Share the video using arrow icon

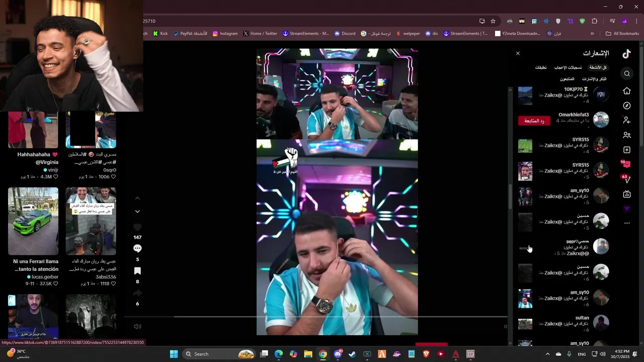[137, 293]
